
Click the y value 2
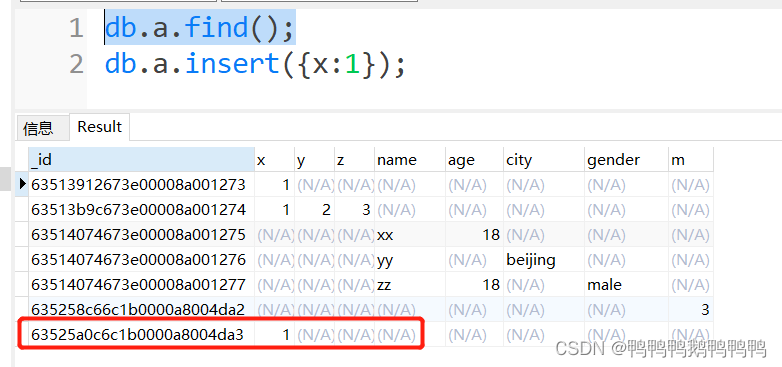314,210
